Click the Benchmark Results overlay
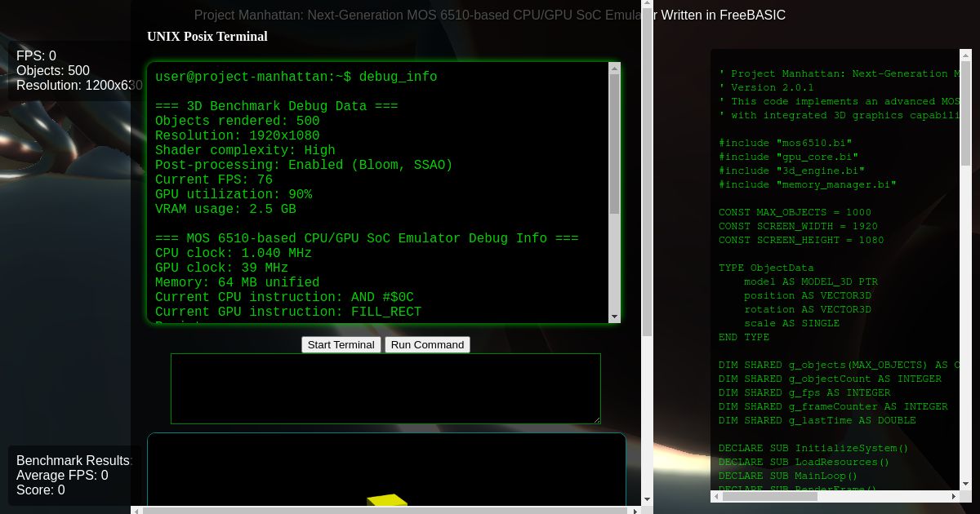 [x=74, y=460]
